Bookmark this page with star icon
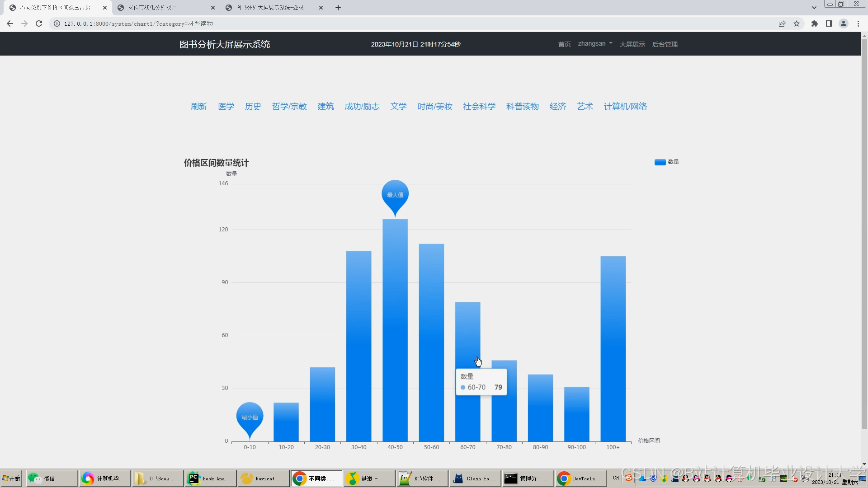This screenshot has height=488, width=868. pyautogui.click(x=797, y=23)
